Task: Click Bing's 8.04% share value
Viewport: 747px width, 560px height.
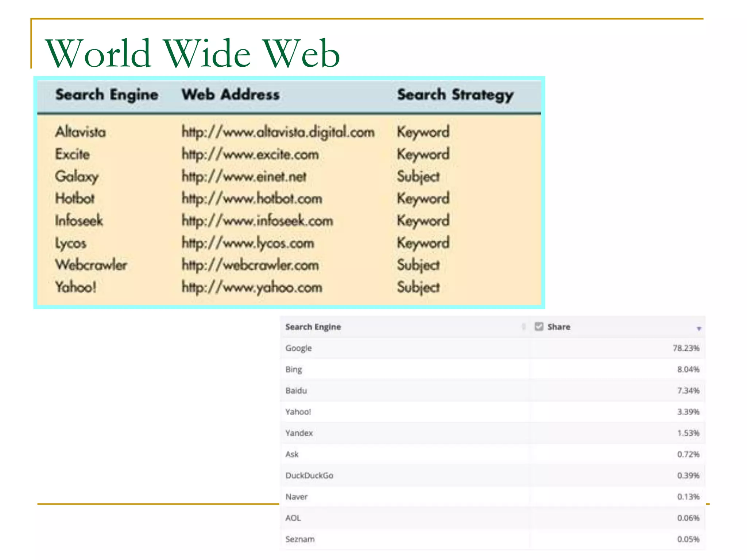Action: (x=688, y=369)
